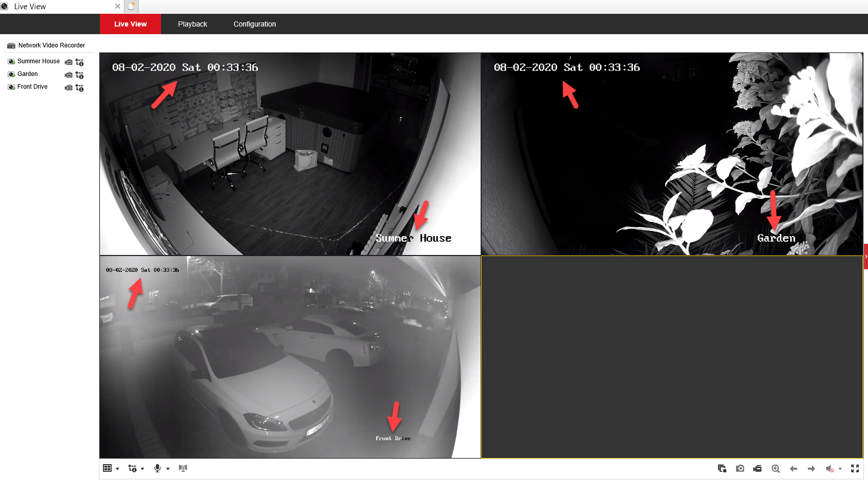Go to next page using right arrow
This screenshot has height=484, width=868.
811,468
